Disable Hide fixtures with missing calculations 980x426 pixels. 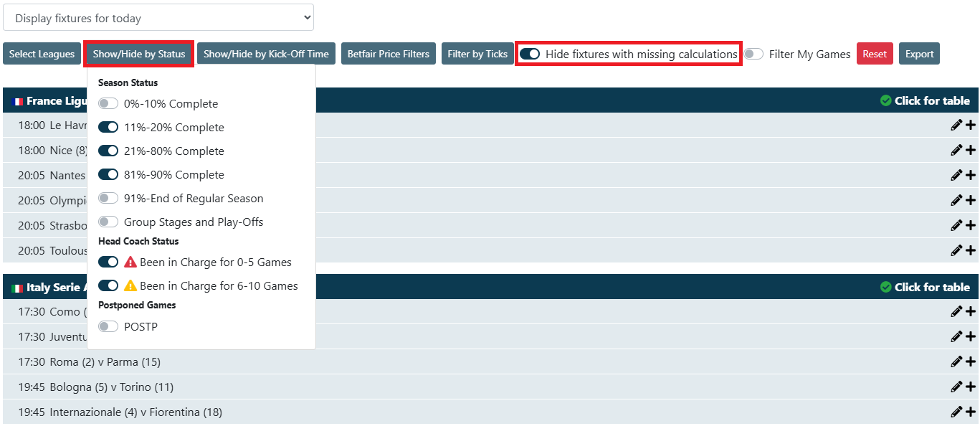[530, 55]
